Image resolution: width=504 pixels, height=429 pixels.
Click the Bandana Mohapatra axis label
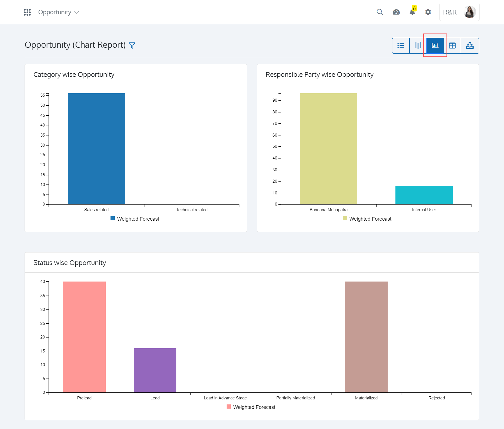(328, 210)
